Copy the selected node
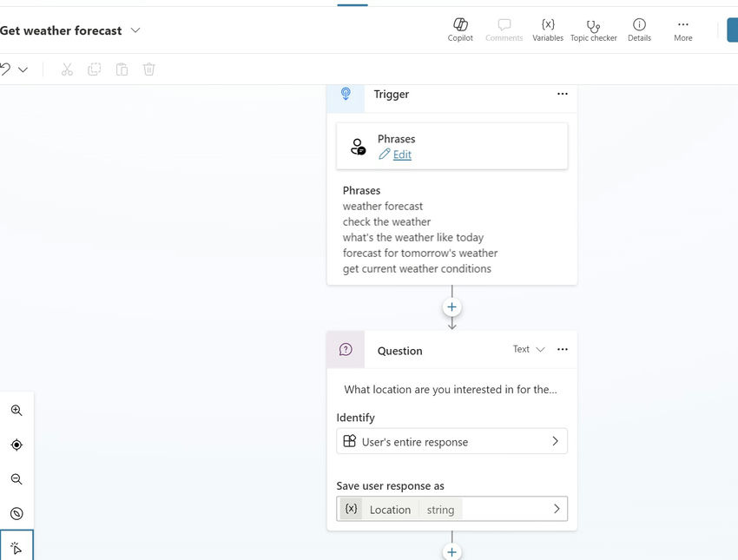738x560 pixels. point(94,69)
